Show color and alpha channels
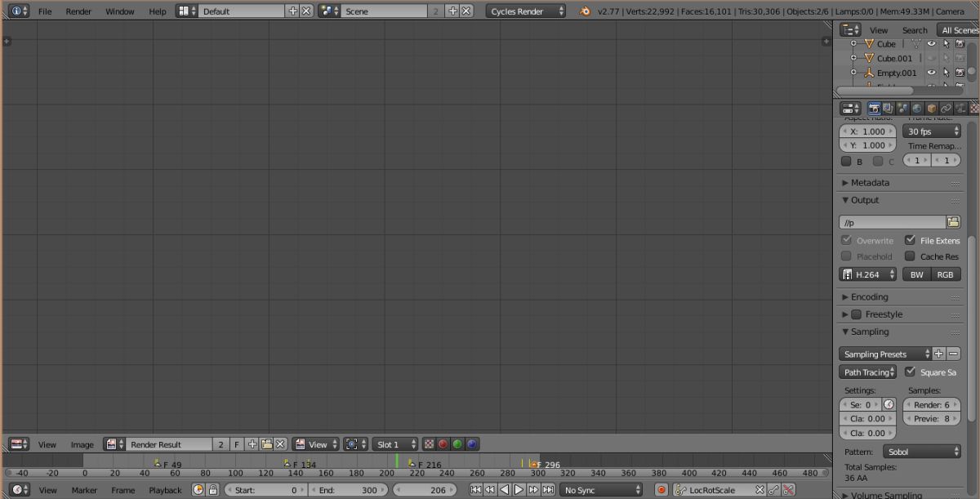Viewport: 980px width, 499px height. (429, 444)
